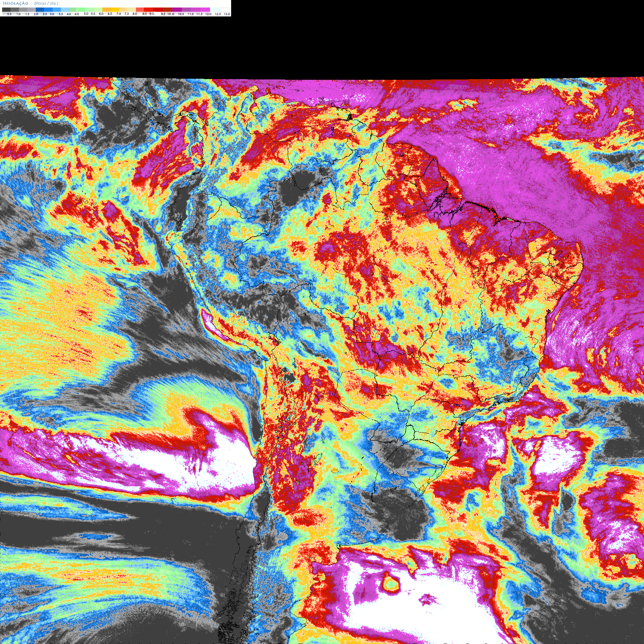Screen dimensions: 644x644
Task: Select the dark gray 0.5 legend swatch
Action: (x=6, y=10)
